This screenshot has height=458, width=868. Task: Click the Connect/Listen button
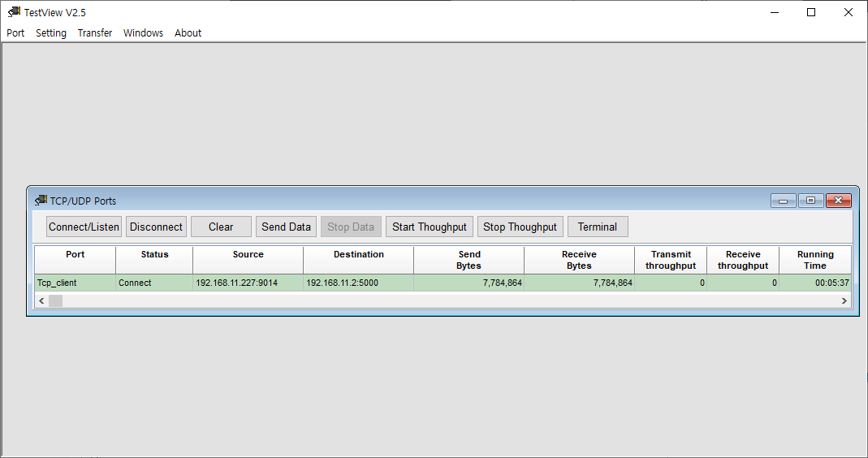pos(84,227)
